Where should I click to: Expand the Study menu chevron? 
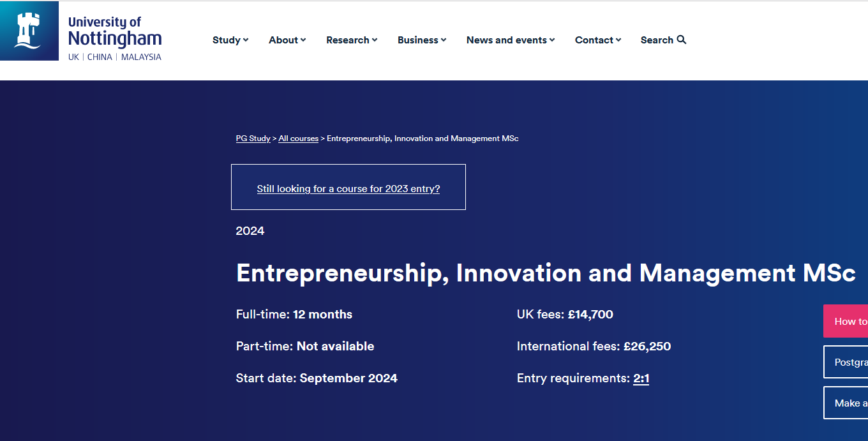[x=246, y=40]
